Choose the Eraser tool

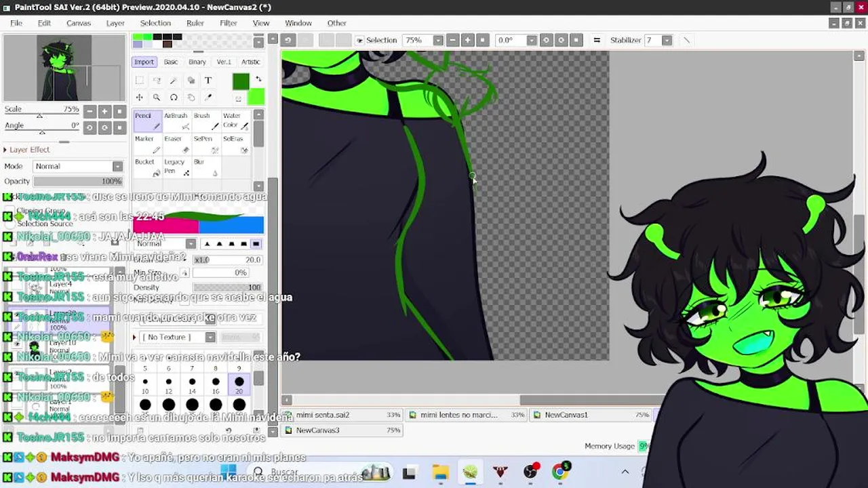pos(176,144)
